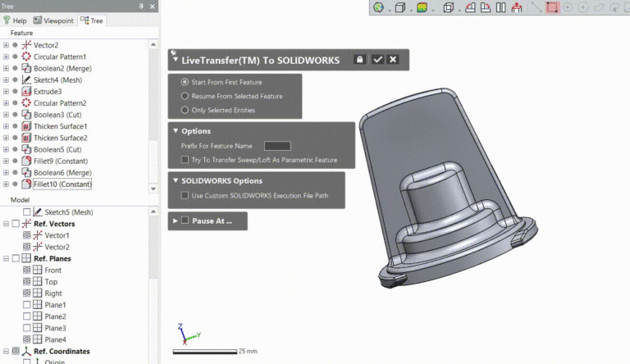The image size is (630, 364).
Task: Click the rotate view clockwise icon
Action: pos(486,7)
